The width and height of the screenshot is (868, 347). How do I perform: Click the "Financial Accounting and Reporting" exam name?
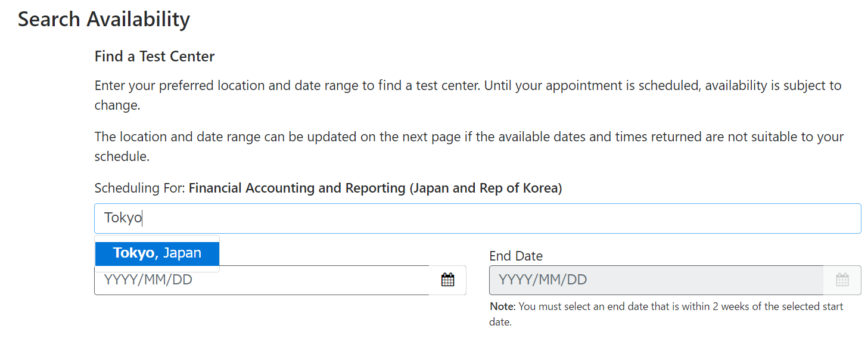tap(297, 188)
